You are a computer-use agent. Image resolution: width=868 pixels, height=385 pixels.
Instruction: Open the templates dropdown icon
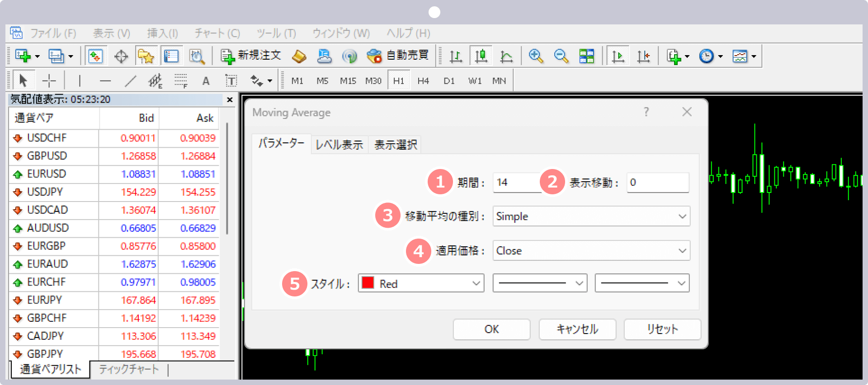click(744, 56)
